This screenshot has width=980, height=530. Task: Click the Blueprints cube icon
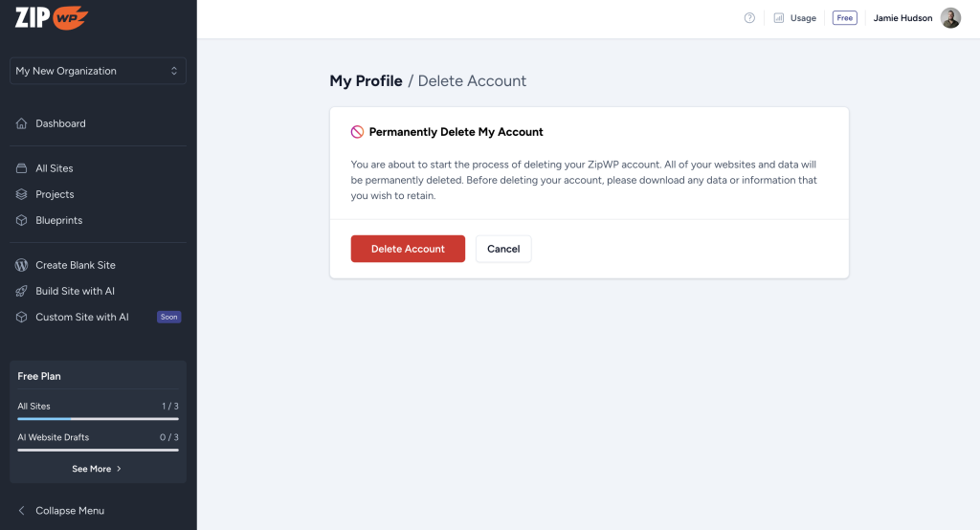22,220
